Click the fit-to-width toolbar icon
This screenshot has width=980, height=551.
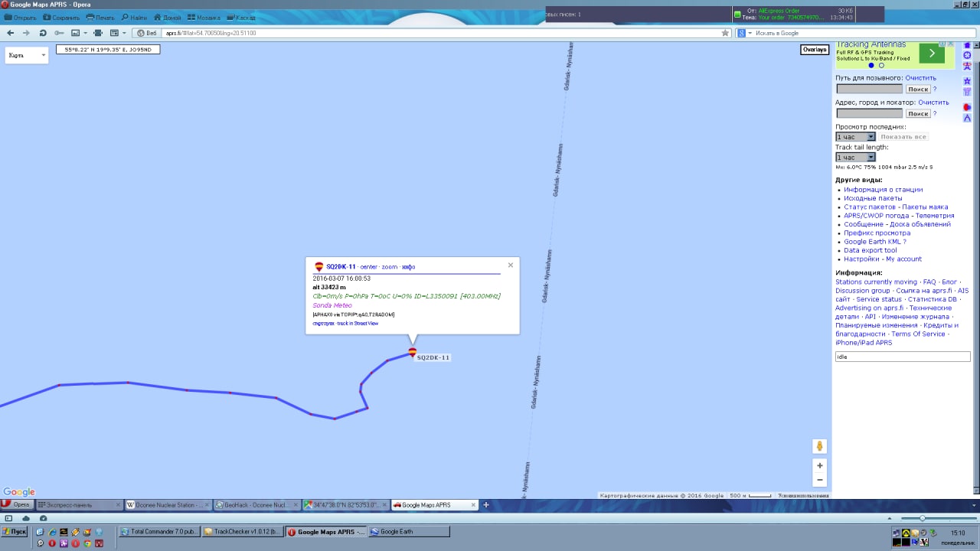(x=97, y=33)
